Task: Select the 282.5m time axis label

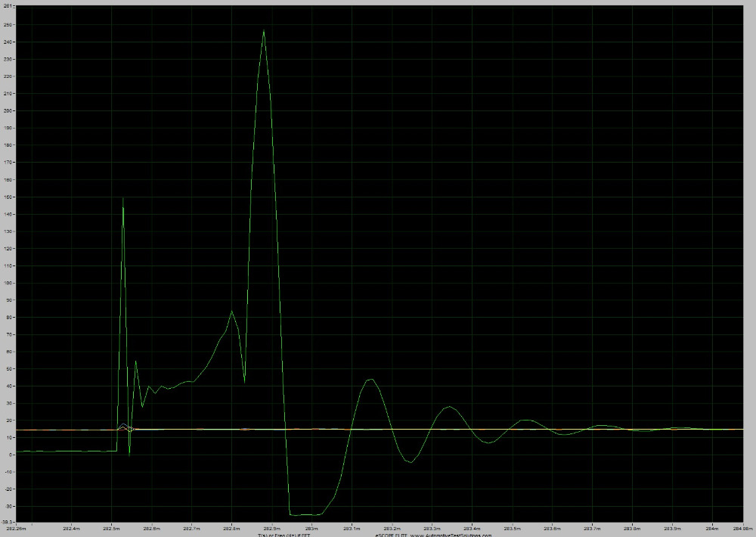Action: 112,528
